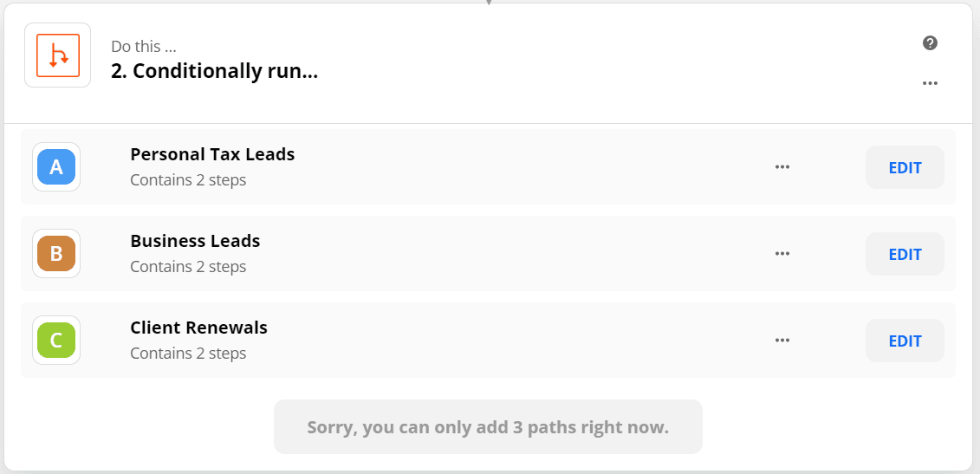Edit the Client Renewals path
980x474 pixels.
point(905,341)
